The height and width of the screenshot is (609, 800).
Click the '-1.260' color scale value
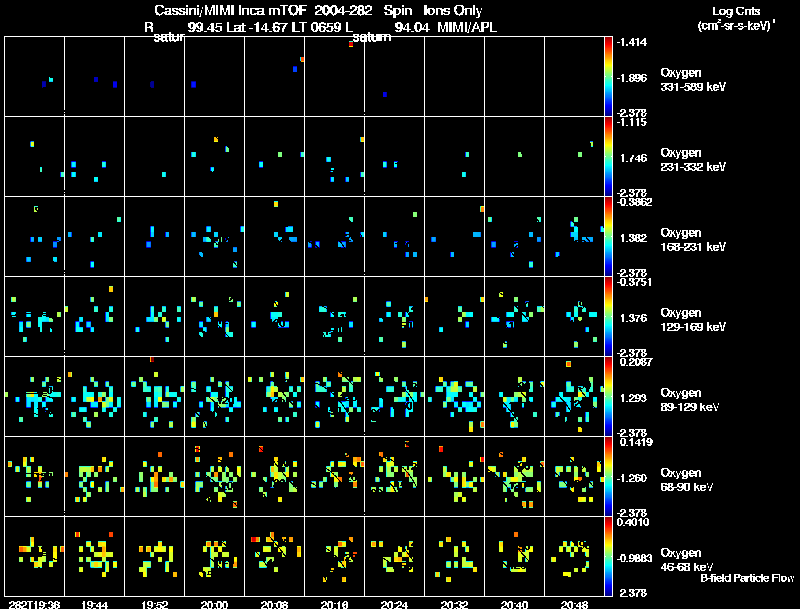[x=632, y=478]
